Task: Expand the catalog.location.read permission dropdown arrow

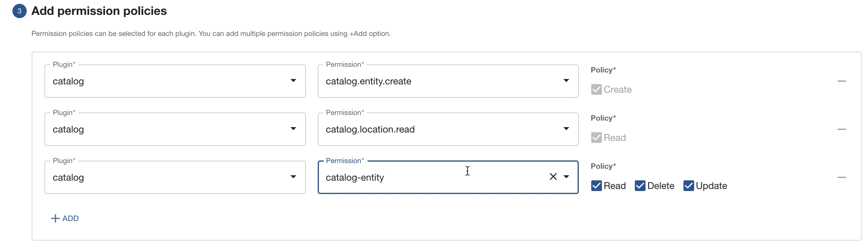Action: pyautogui.click(x=566, y=129)
